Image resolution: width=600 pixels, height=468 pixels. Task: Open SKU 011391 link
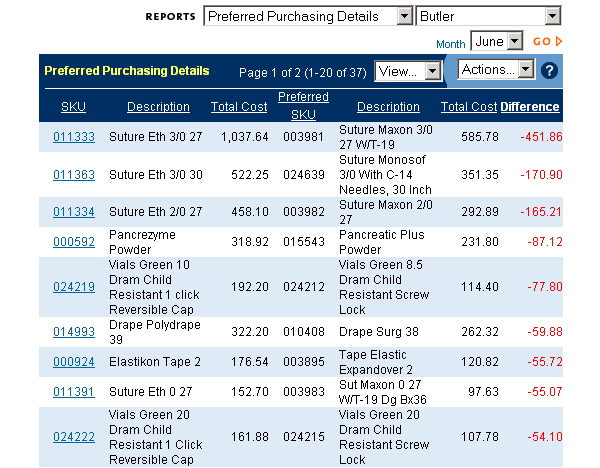74,391
